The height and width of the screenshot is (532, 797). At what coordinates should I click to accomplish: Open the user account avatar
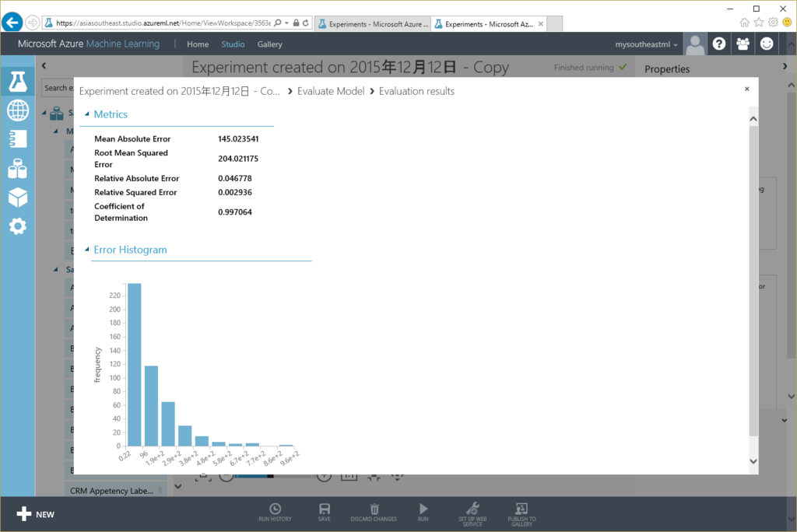coord(695,44)
